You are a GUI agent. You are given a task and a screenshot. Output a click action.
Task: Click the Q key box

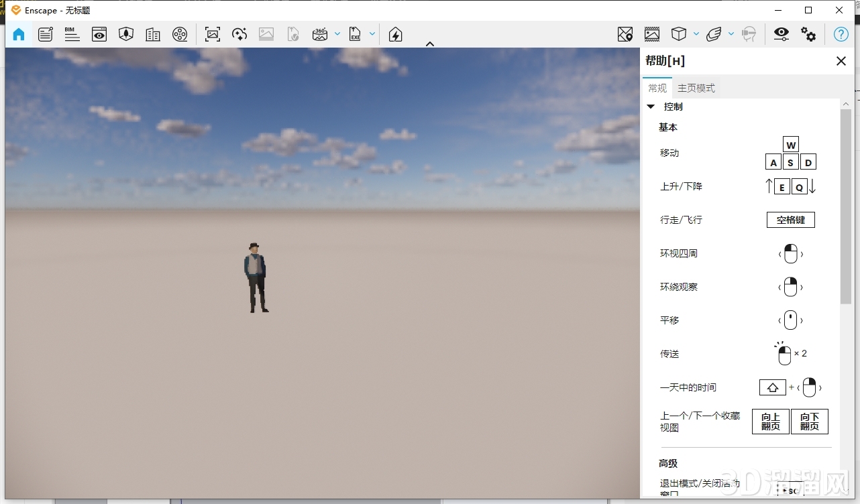799,187
